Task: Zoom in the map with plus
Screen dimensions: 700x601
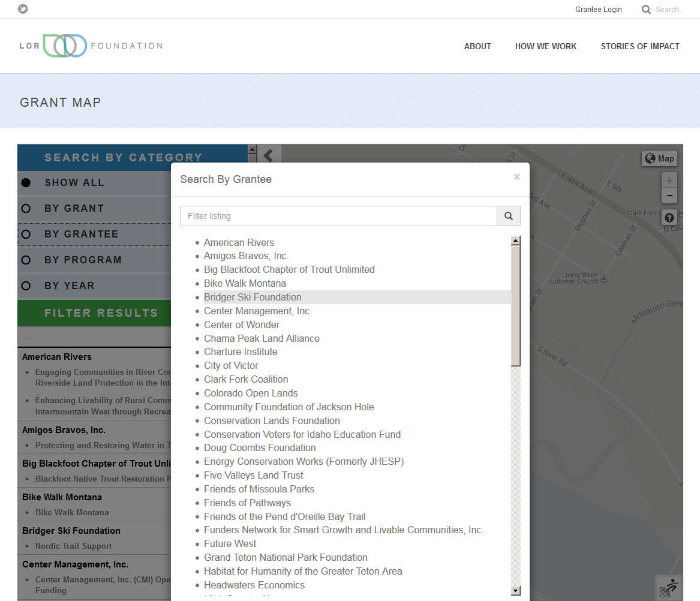Action: pos(669,181)
